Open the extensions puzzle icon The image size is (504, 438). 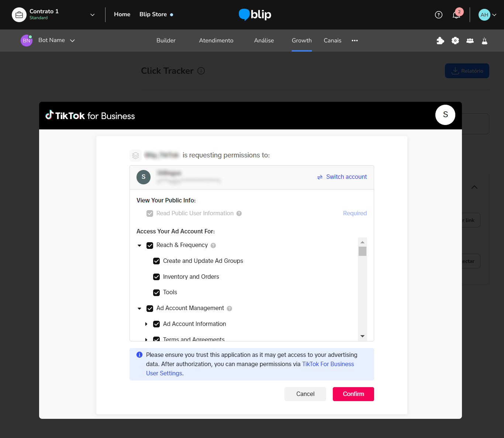tap(440, 41)
